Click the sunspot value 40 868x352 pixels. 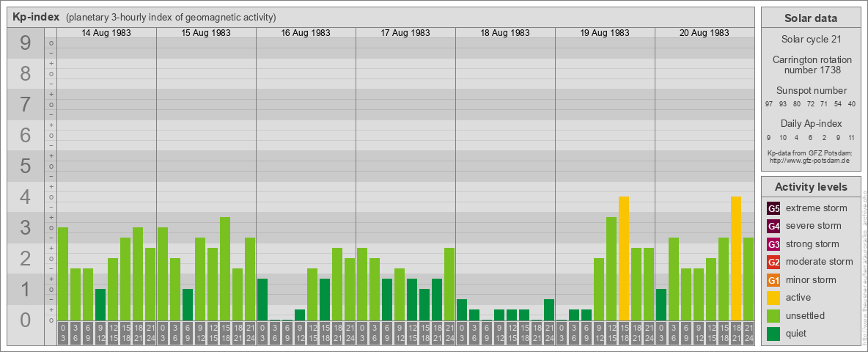coord(852,104)
